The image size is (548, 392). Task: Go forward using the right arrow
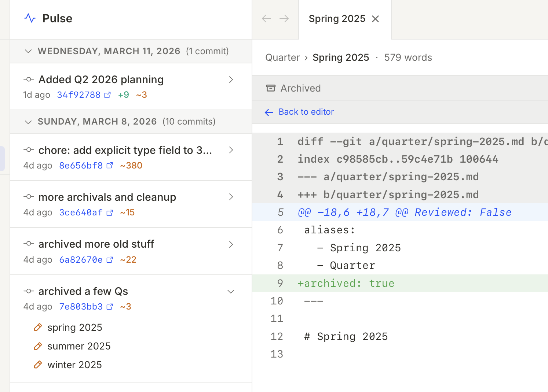pyautogui.click(x=284, y=19)
